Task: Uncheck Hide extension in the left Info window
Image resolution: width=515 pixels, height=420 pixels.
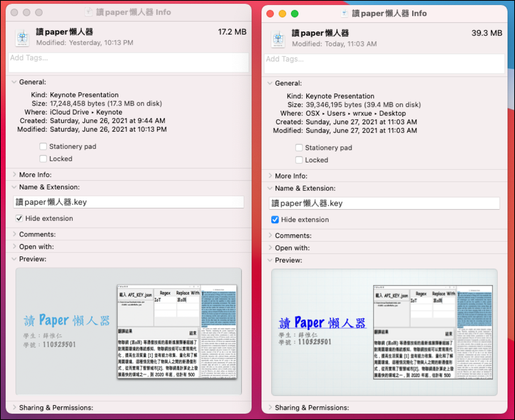Action: click(19, 218)
